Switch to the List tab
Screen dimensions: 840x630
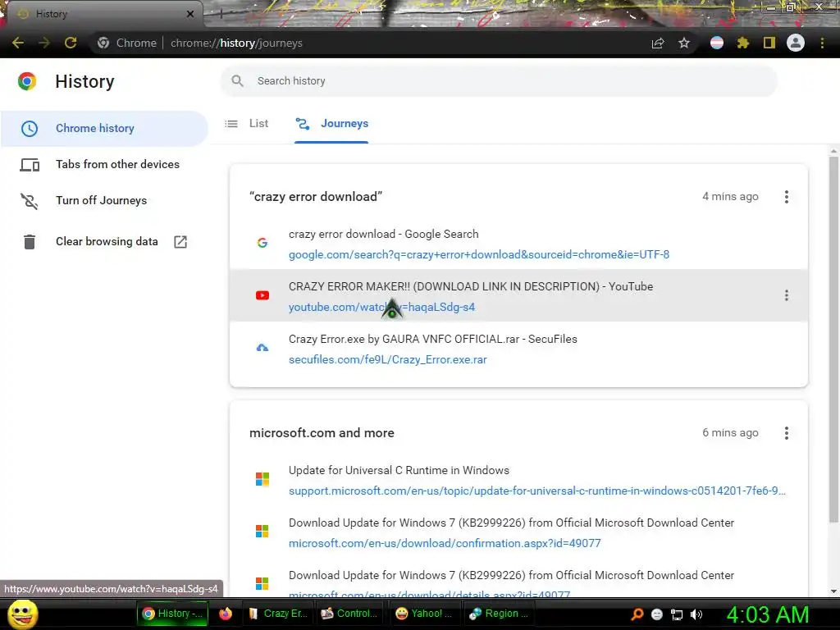click(x=247, y=124)
